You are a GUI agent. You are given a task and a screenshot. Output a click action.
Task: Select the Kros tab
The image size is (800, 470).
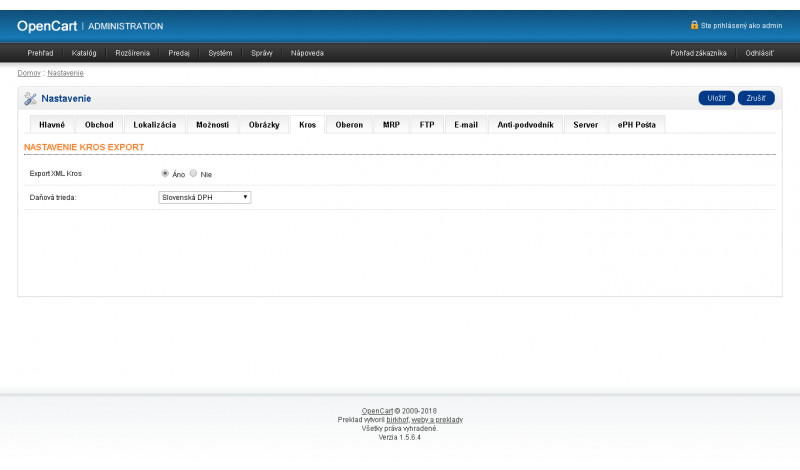pyautogui.click(x=308, y=125)
